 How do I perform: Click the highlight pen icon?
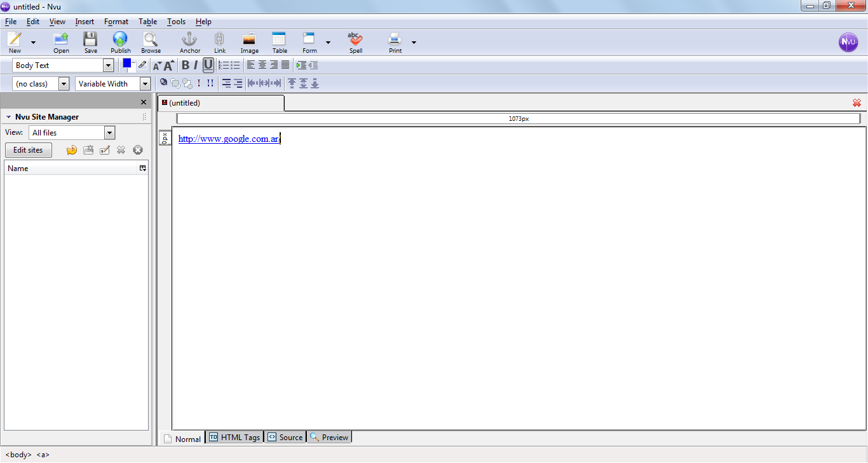click(x=142, y=65)
